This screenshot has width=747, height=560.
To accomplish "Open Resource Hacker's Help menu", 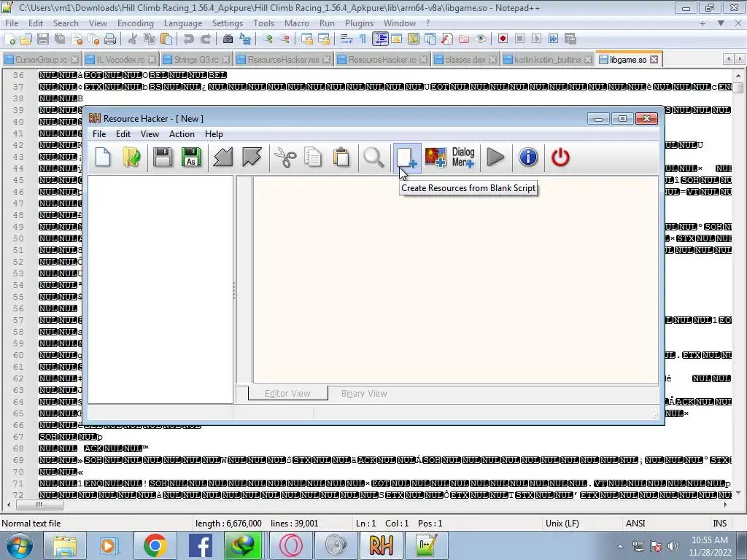I will (x=214, y=134).
